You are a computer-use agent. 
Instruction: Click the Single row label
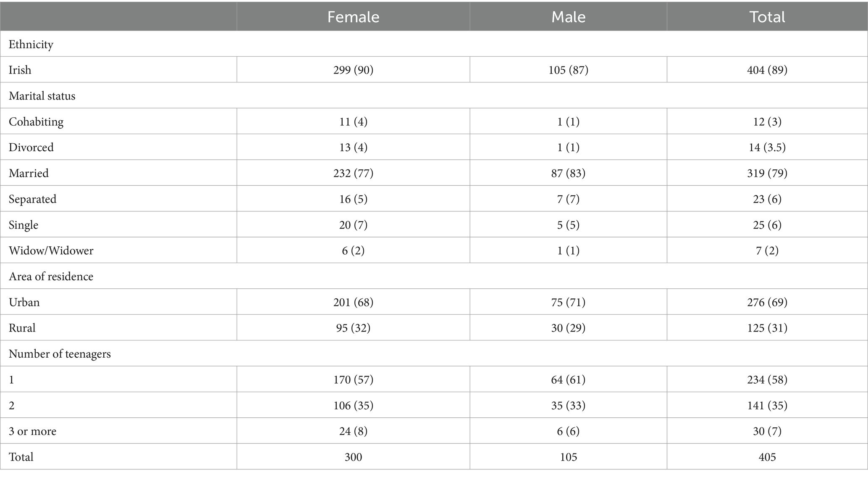click(24, 225)
